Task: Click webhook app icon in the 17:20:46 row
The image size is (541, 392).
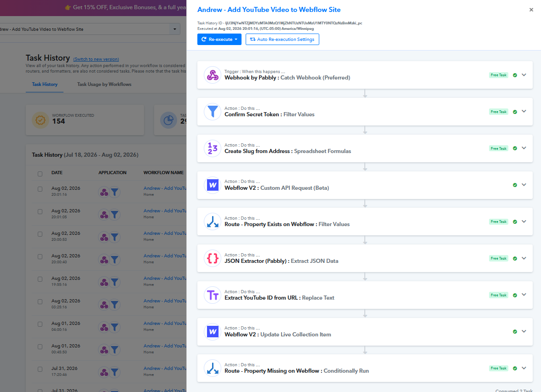Action: click(104, 372)
